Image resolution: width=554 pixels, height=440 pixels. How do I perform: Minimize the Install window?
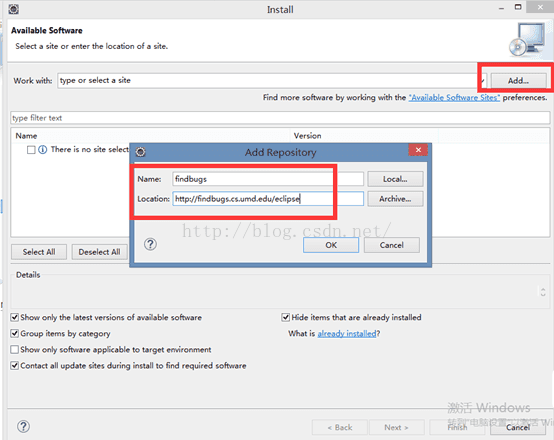[501, 8]
